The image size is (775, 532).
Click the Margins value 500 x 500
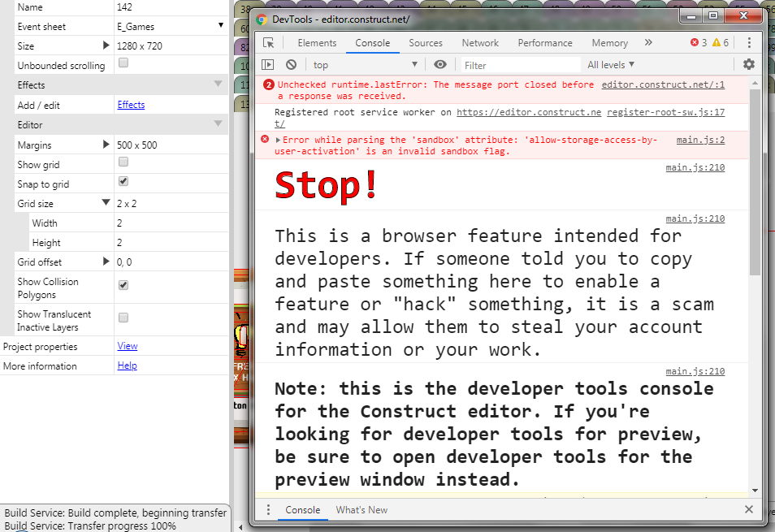click(137, 145)
